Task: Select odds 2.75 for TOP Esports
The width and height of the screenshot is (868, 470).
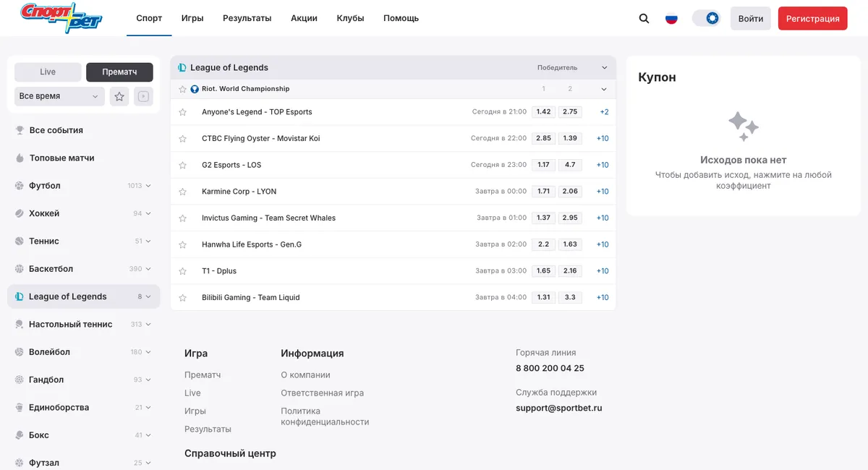Action: 570,112
